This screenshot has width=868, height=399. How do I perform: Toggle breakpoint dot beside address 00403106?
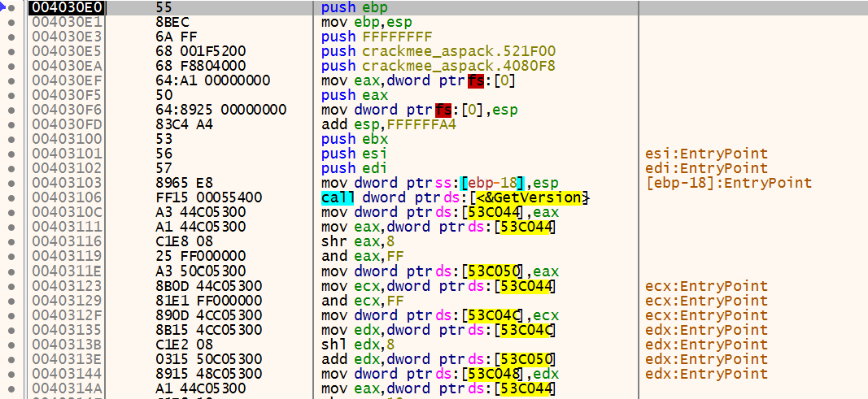(x=11, y=197)
